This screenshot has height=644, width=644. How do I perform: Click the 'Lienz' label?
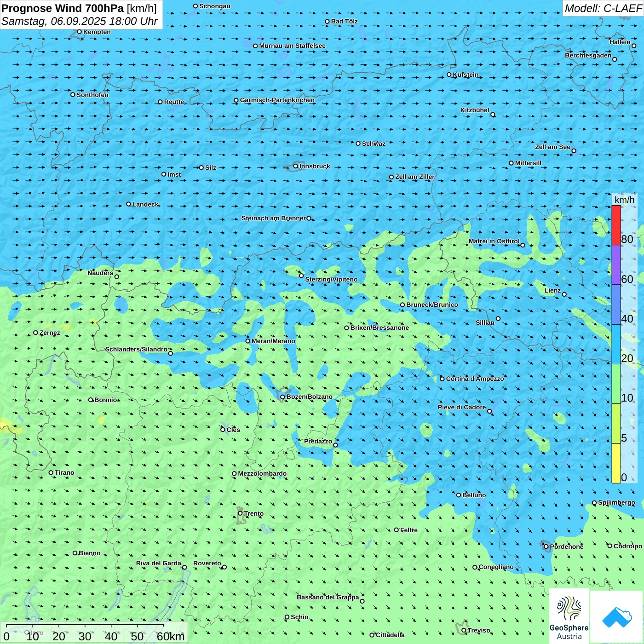point(552,290)
